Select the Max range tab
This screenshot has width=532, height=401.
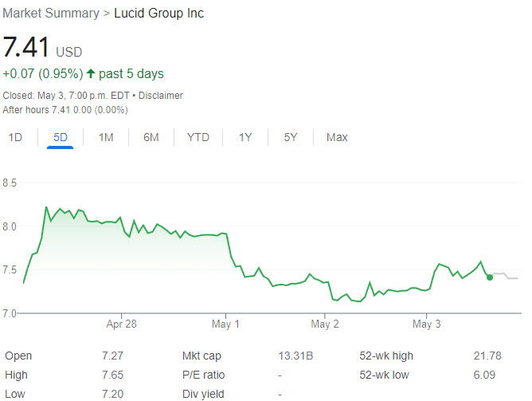click(x=337, y=137)
